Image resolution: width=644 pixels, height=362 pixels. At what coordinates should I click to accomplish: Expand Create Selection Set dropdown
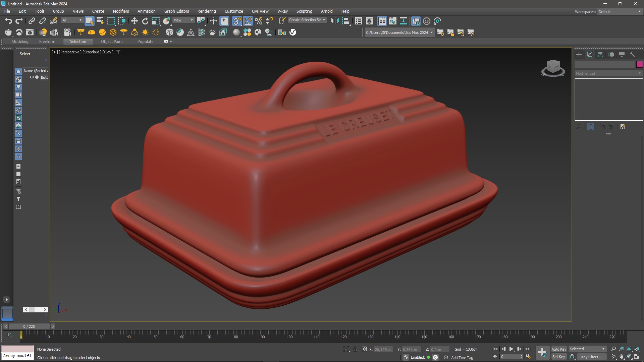click(x=307, y=20)
